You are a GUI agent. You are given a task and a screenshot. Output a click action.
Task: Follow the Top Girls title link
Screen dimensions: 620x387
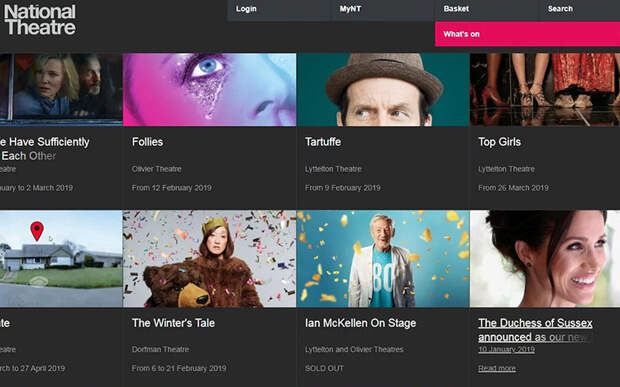[x=499, y=142]
